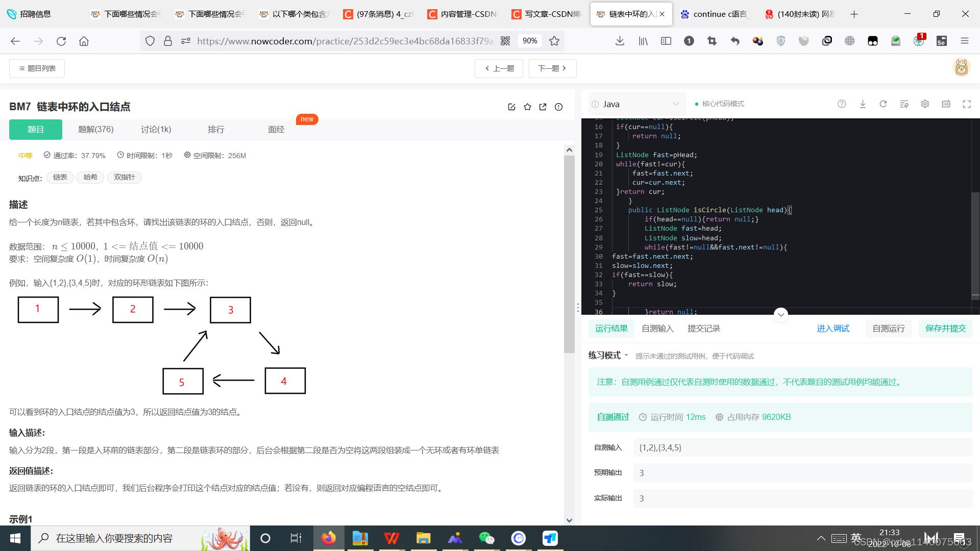Open WeChat from the Windows taskbar
The height and width of the screenshot is (551, 980).
click(x=486, y=538)
